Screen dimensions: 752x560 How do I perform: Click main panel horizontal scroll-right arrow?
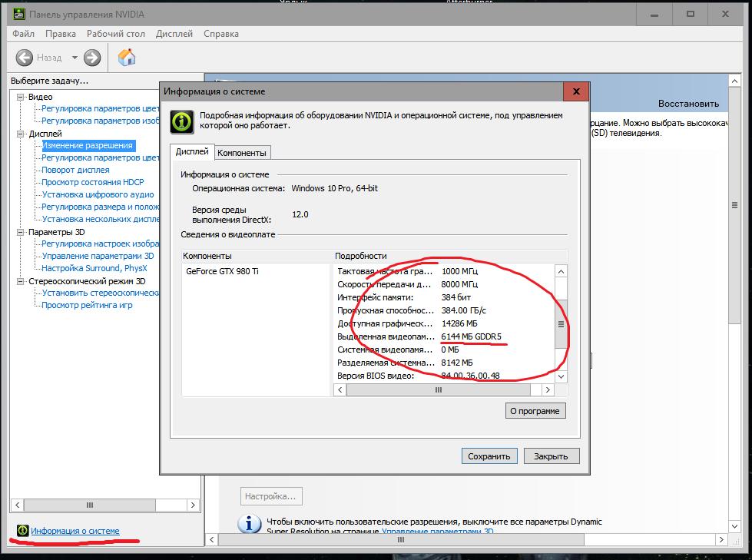[721, 539]
